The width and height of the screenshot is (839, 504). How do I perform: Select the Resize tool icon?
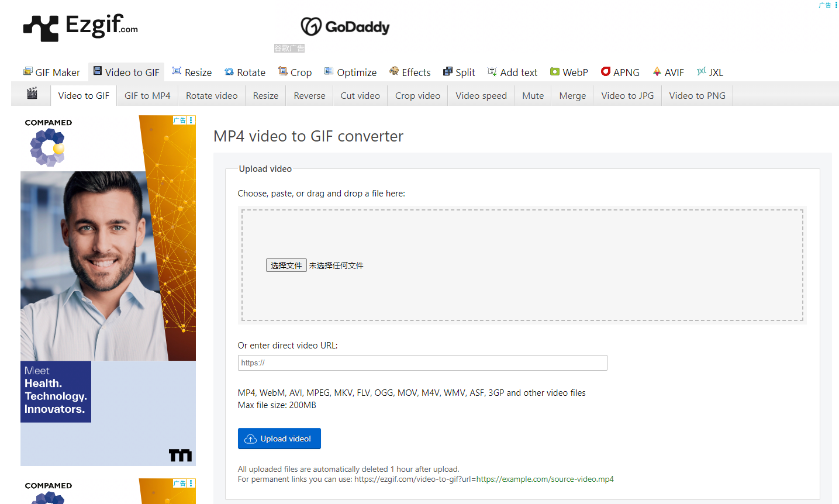click(x=177, y=71)
